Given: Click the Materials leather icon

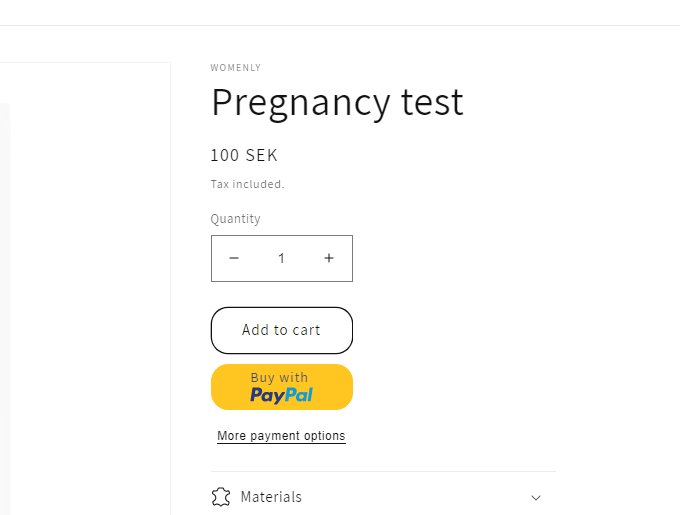Looking at the screenshot, I should pos(221,497).
